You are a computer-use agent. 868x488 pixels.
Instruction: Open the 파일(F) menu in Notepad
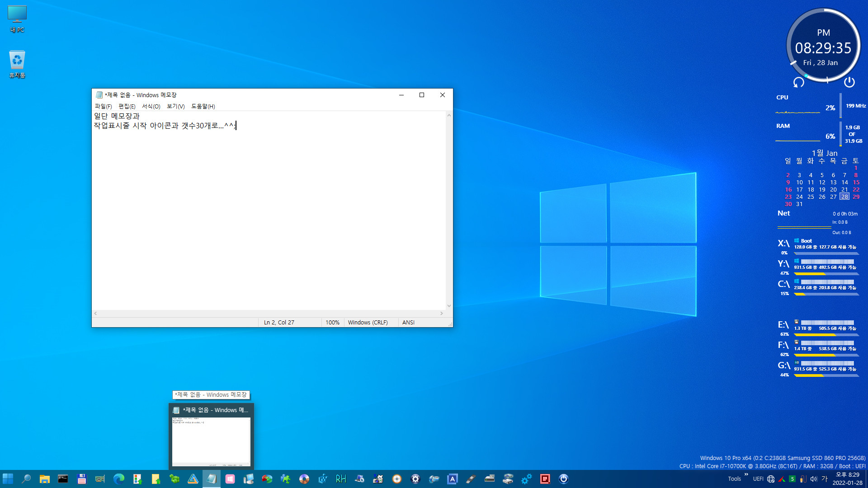click(103, 106)
